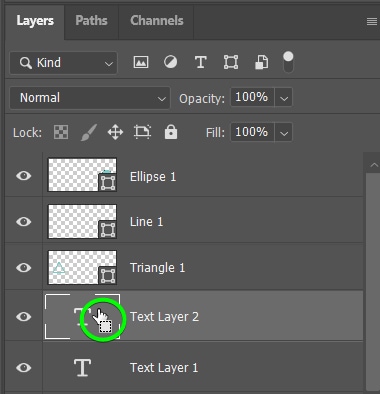Prevent auto-nesting artboard lock icon
The image size is (380, 394).
[142, 132]
